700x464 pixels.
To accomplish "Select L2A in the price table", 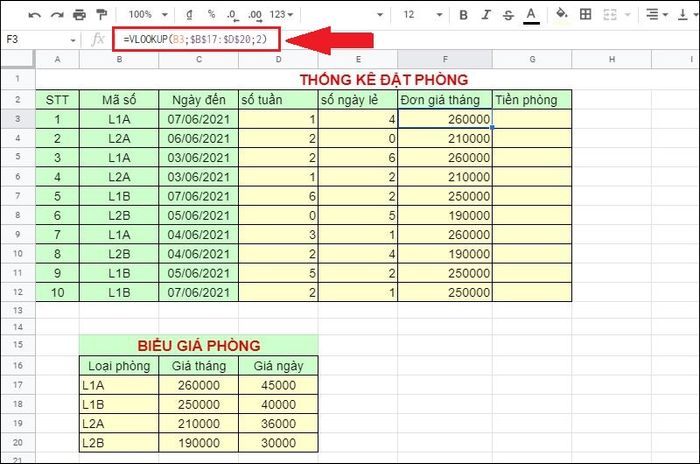I will pos(119,423).
